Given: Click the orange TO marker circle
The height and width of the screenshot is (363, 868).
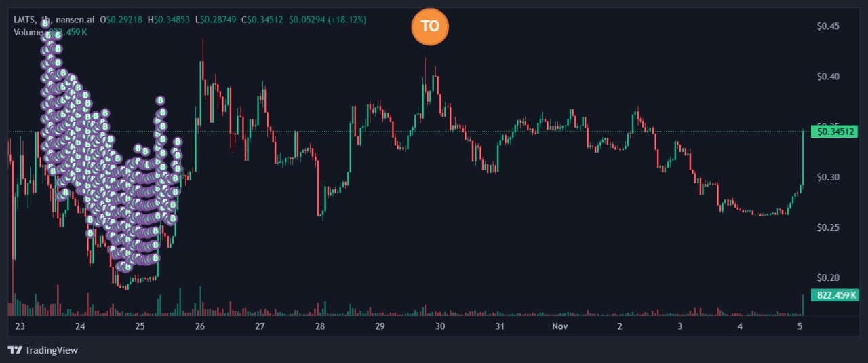Looking at the screenshot, I should (430, 27).
